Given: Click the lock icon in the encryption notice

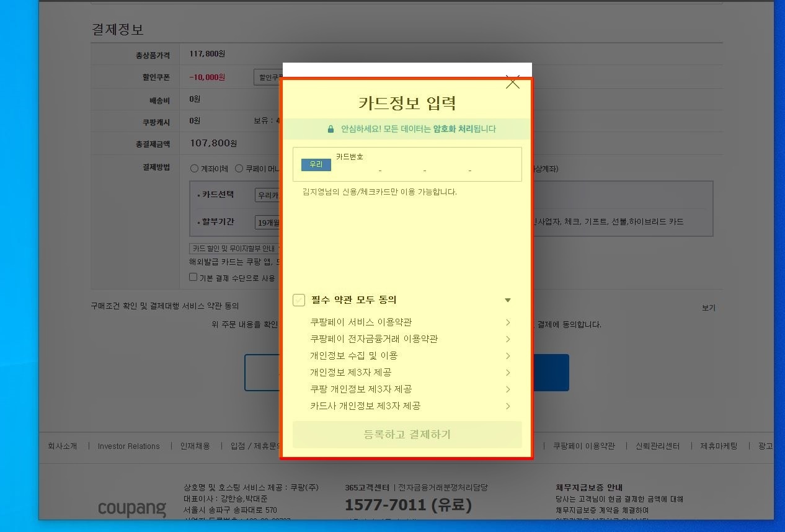Looking at the screenshot, I should click(x=330, y=129).
